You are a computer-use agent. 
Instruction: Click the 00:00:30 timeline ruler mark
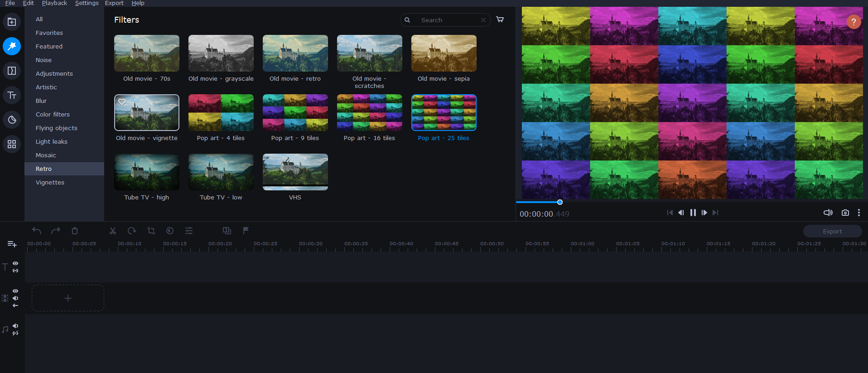click(x=311, y=244)
